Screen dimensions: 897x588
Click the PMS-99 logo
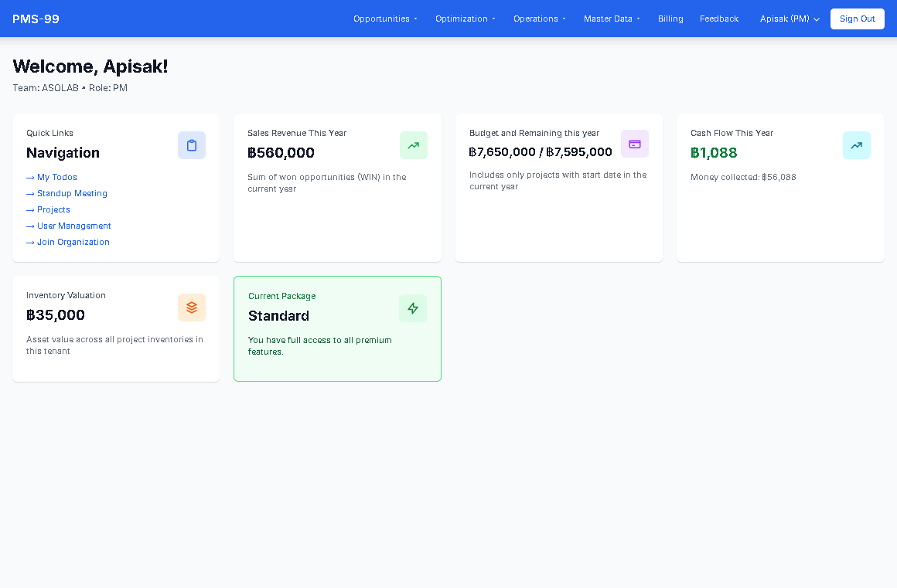point(36,18)
